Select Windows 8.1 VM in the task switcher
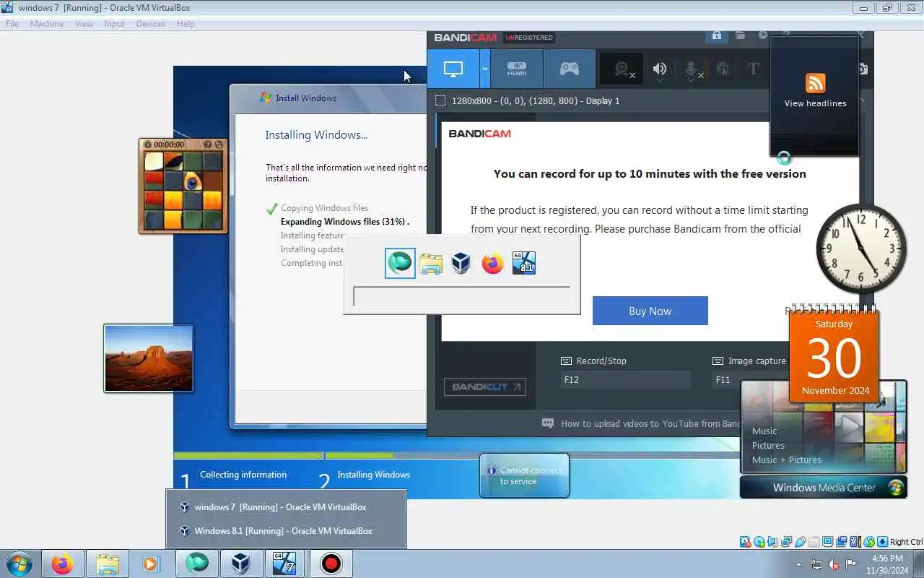The height and width of the screenshot is (578, 924). (524, 263)
